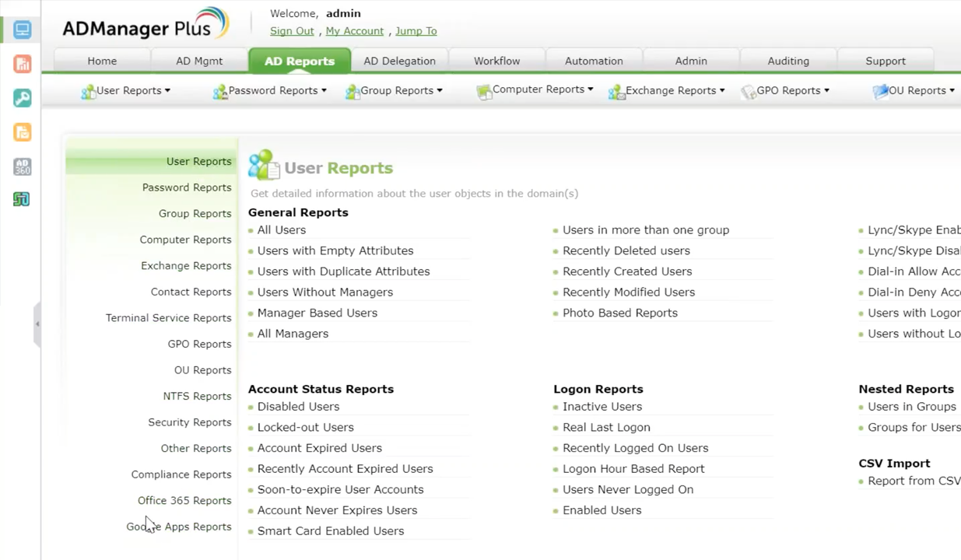Image resolution: width=961 pixels, height=560 pixels.
Task: Open the AD360 icon in sidebar
Action: 22,166
